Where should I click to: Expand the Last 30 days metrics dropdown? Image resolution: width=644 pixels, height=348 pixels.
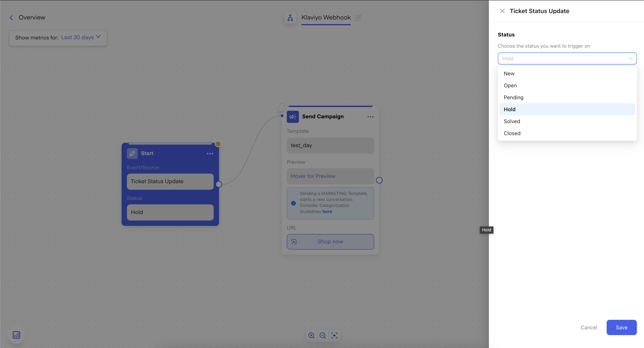(81, 38)
